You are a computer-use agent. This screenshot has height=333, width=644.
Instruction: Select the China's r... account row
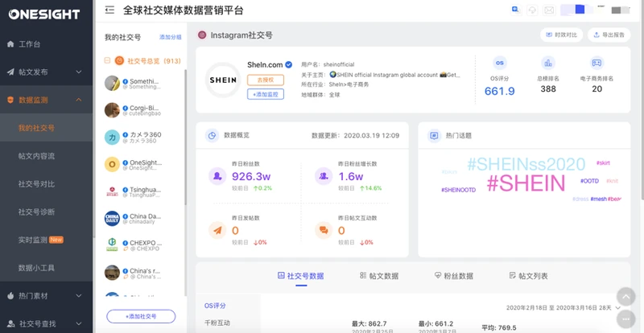(142, 273)
